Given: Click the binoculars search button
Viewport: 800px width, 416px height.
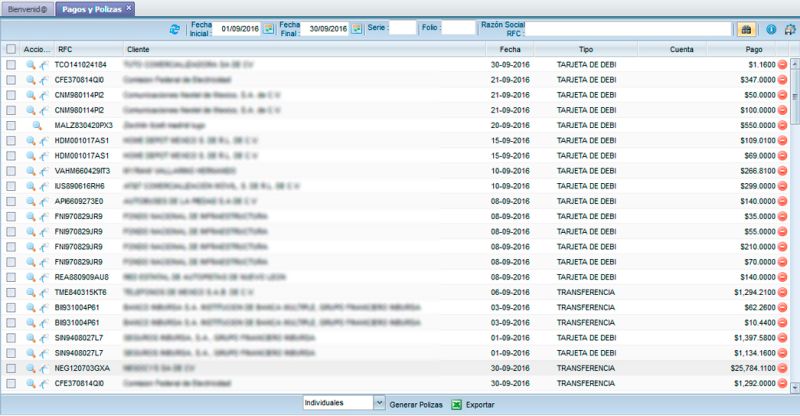Looking at the screenshot, I should 745,29.
